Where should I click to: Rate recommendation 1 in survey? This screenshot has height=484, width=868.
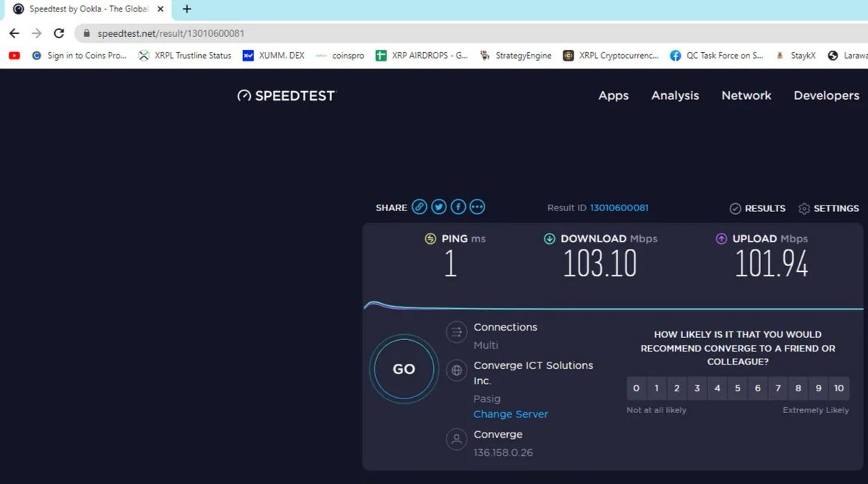[657, 388]
